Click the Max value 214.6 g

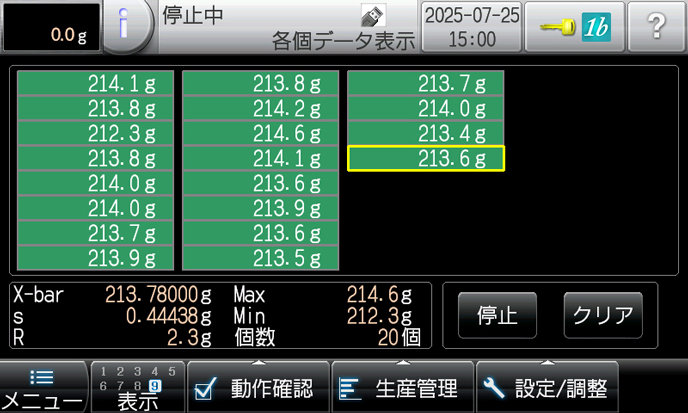tap(380, 294)
